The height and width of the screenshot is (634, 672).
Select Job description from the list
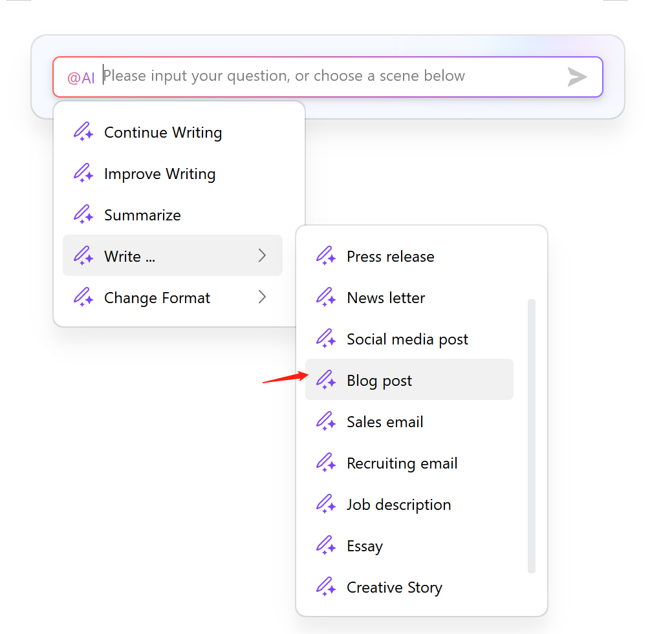coord(398,504)
